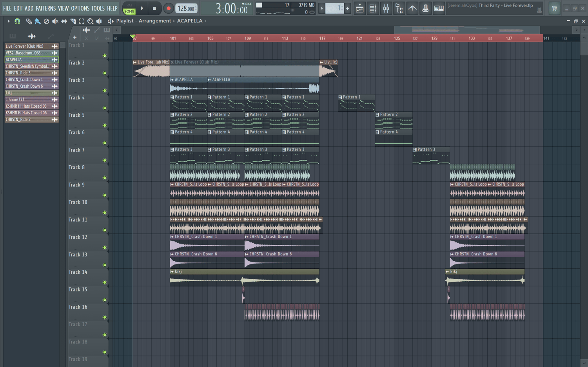Open the PATTERNS menu
The width and height of the screenshot is (588, 367).
(46, 8)
